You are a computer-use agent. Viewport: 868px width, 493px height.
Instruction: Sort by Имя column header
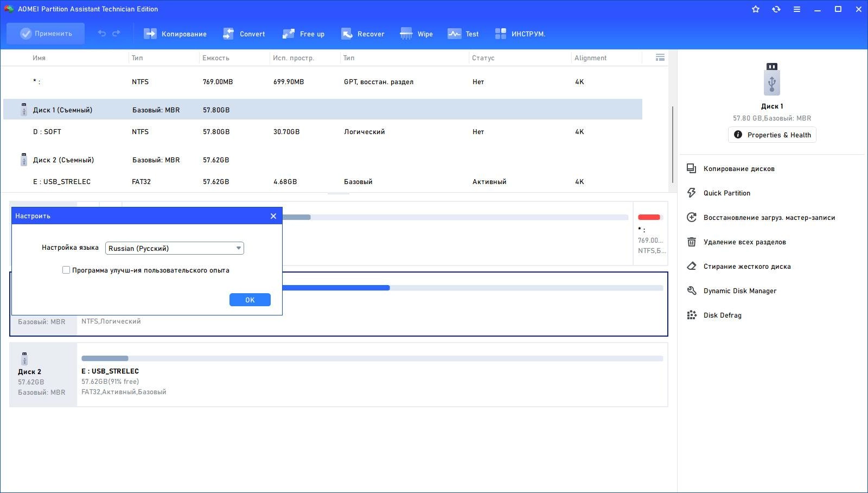[x=39, y=58]
